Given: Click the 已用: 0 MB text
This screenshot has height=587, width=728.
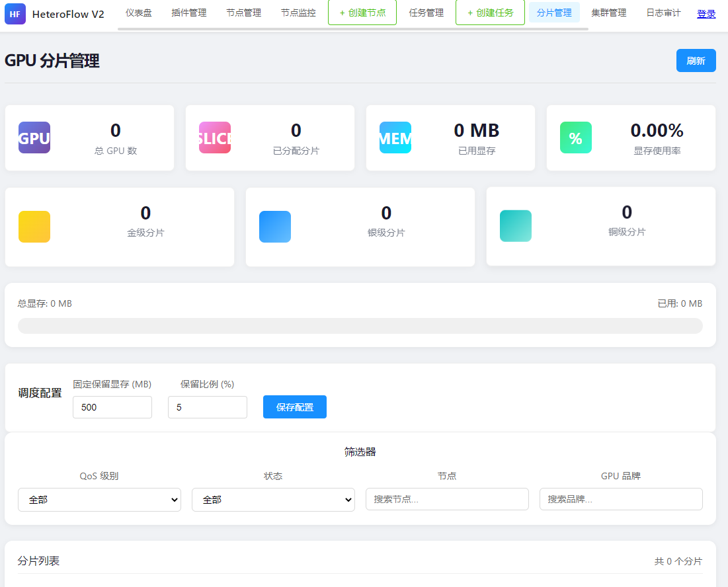Looking at the screenshot, I should coord(680,303).
